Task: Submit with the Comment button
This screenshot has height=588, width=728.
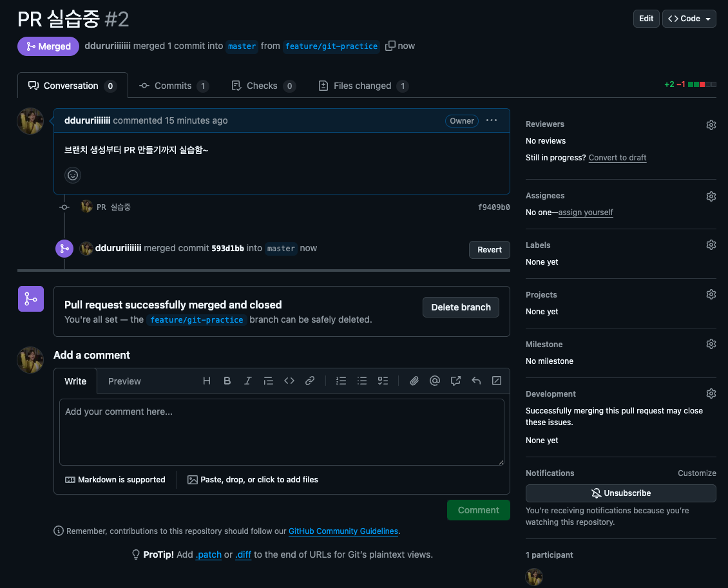Action: [x=478, y=510]
